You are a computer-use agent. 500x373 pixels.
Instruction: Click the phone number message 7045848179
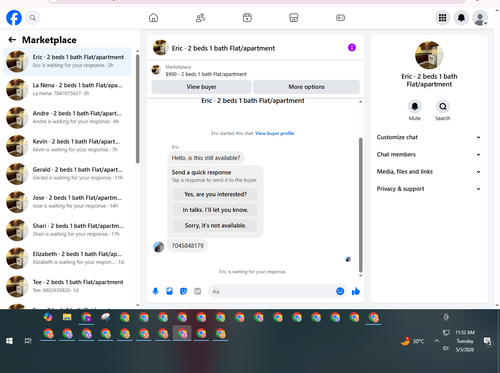pos(187,246)
